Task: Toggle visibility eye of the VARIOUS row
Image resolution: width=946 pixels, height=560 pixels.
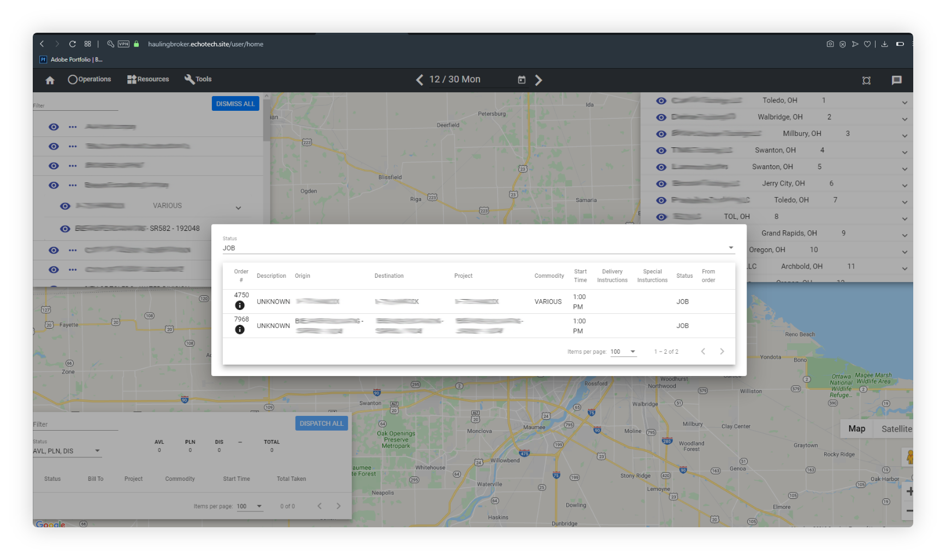Action: point(65,206)
